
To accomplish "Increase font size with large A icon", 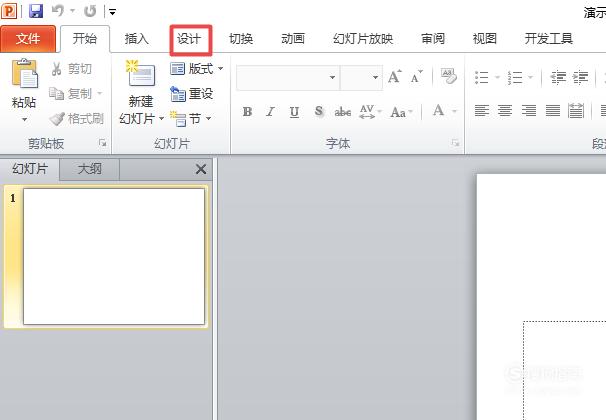I will [395, 77].
